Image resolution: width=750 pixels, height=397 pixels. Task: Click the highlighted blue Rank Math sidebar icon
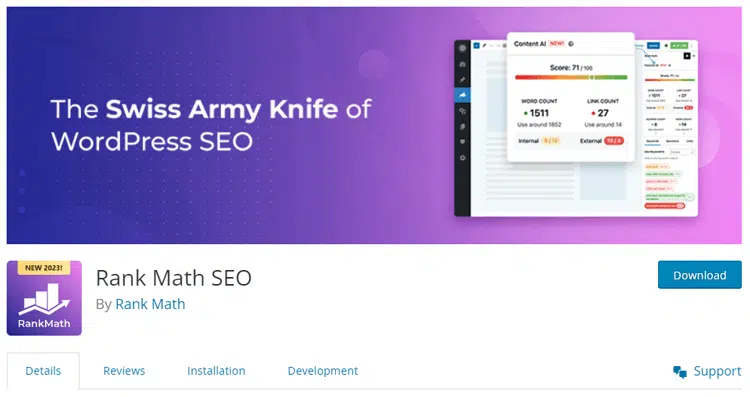pyautogui.click(x=462, y=95)
